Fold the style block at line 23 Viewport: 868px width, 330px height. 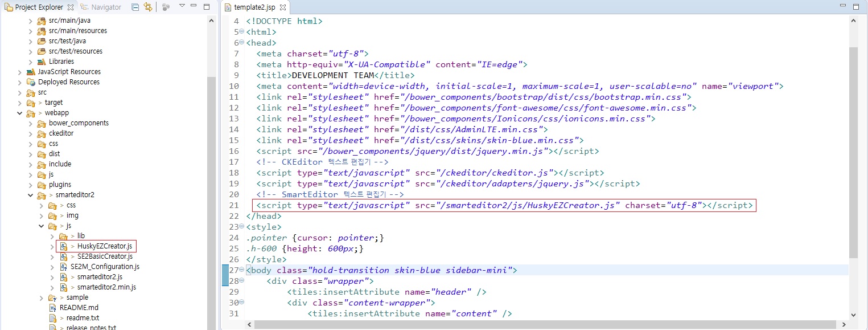click(x=242, y=227)
